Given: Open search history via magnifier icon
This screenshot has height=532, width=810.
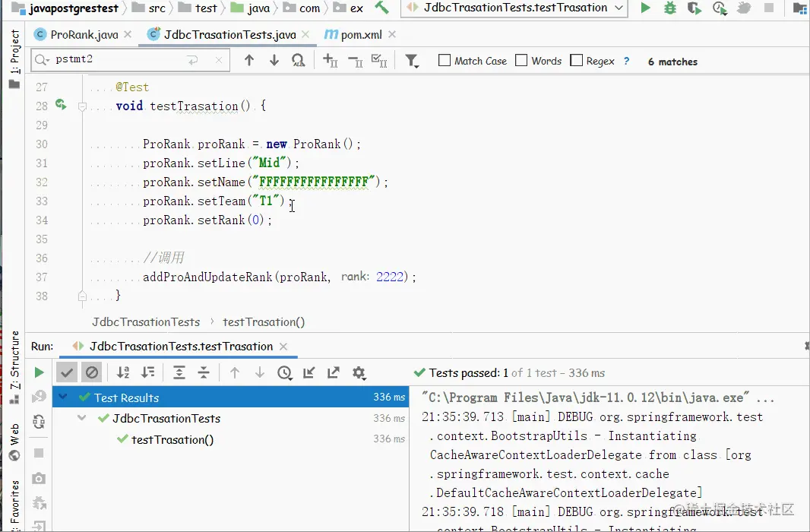Looking at the screenshot, I should (x=41, y=61).
